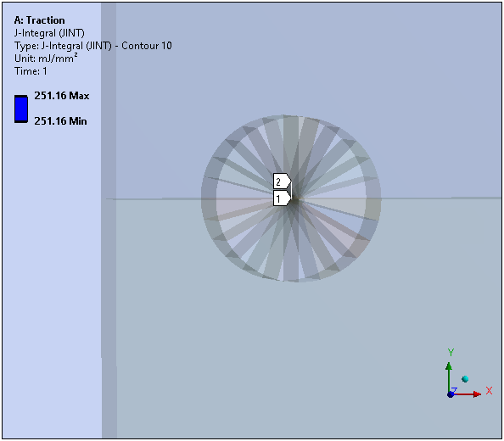Viewport: 504px width, 441px height.
Task: Click the blue legend color band
Action: click(21, 109)
